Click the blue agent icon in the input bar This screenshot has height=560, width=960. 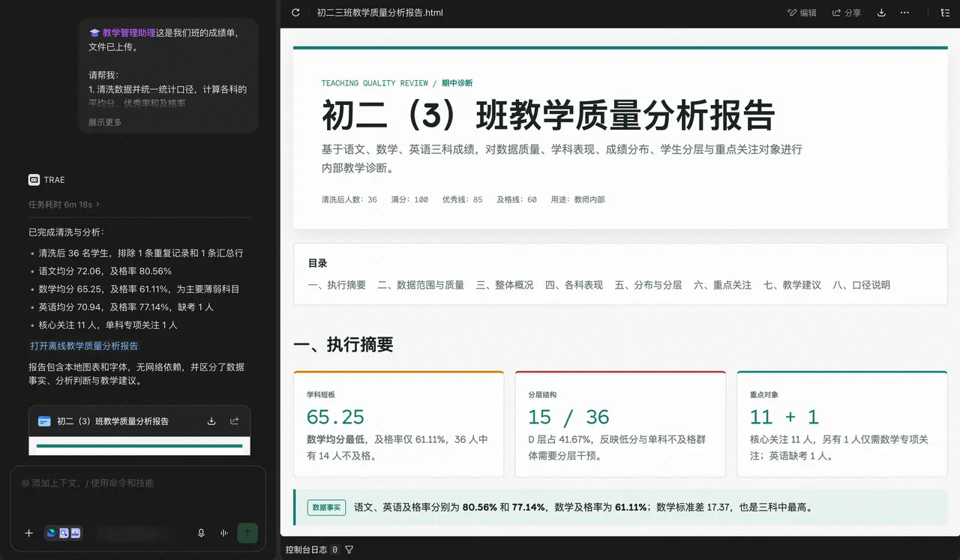52,533
